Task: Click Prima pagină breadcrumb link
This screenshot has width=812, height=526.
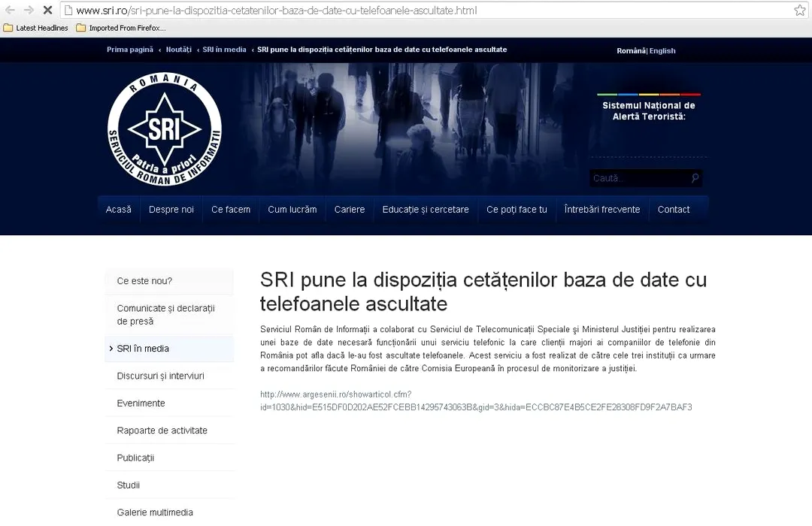Action: point(129,50)
